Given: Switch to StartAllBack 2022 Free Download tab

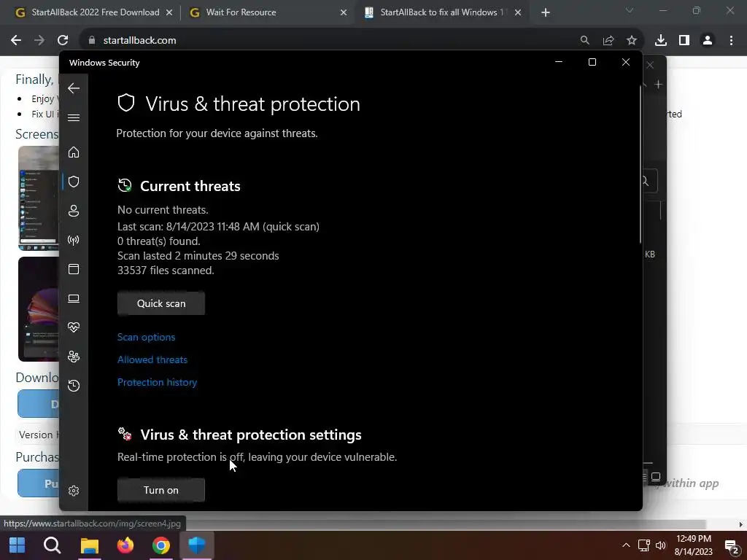Looking at the screenshot, I should [96, 12].
